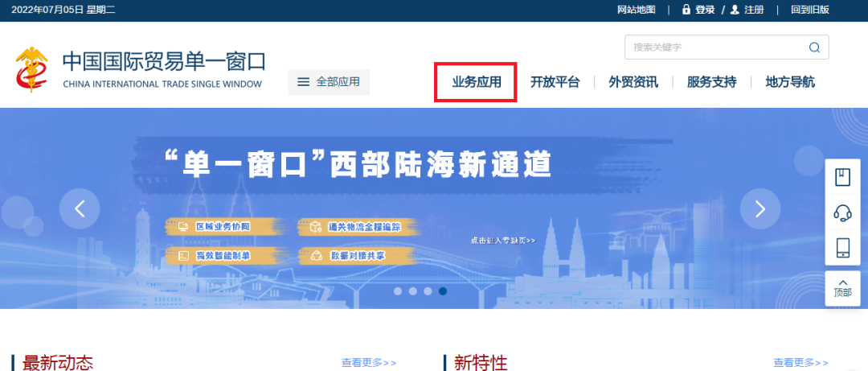Screen dimensions: 868x371
Task: Select the first carousel indicator dot
Action: click(x=398, y=291)
